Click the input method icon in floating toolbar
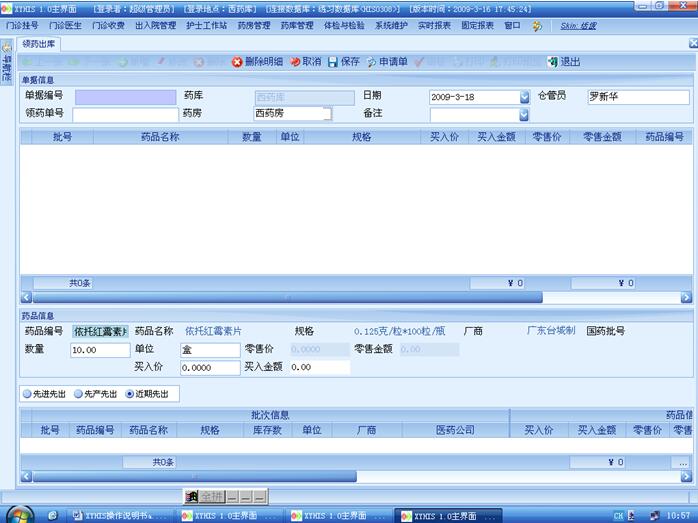 coord(191,496)
